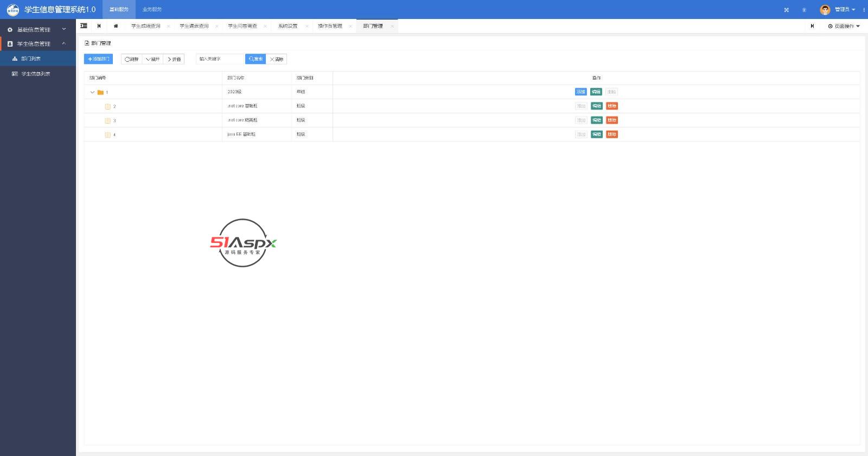The height and width of the screenshot is (456, 868).
Task: Select the 学生信息列表 sidebar item
Action: point(38,74)
